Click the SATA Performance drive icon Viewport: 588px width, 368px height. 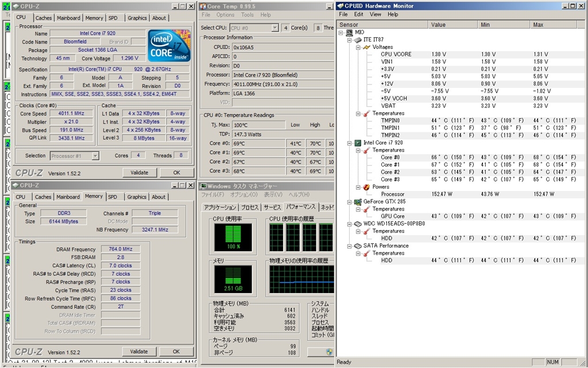click(358, 246)
